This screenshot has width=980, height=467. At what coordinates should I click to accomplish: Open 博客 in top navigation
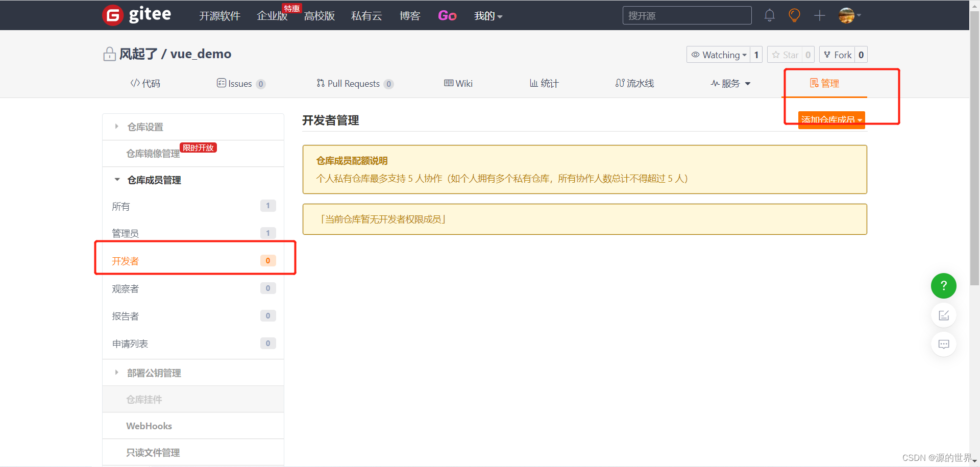point(410,16)
